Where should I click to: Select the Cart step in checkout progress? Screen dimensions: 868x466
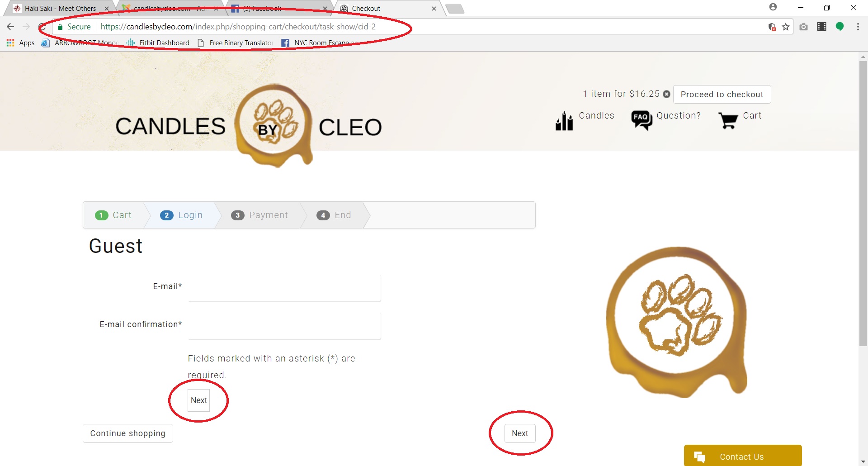coord(113,215)
